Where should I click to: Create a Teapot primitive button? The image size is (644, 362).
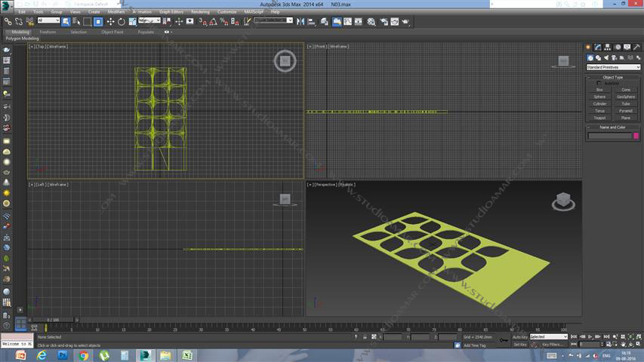(599, 118)
